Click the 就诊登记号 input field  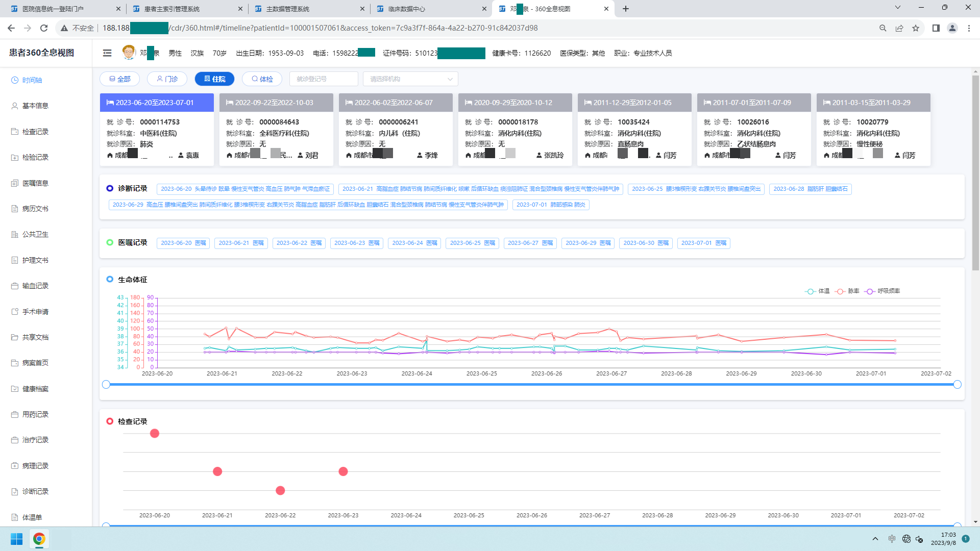pyautogui.click(x=324, y=79)
